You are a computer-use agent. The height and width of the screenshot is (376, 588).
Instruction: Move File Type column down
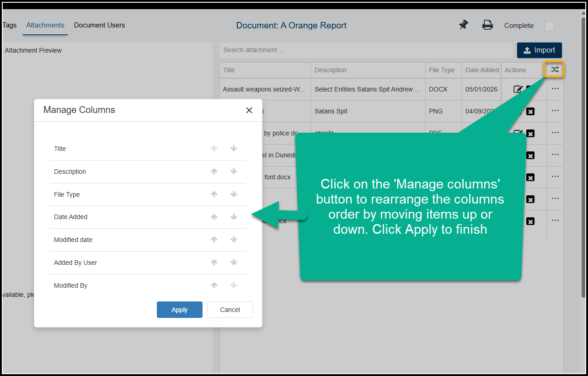(234, 194)
